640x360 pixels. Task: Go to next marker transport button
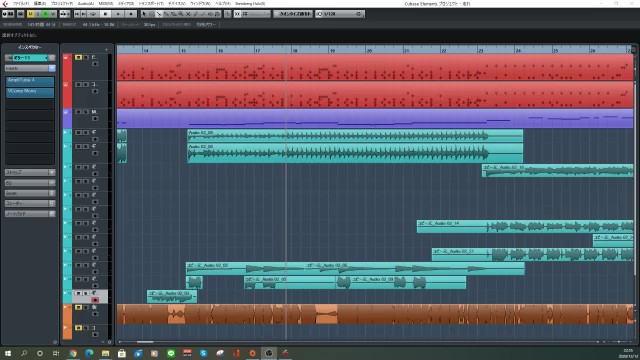click(84, 14)
